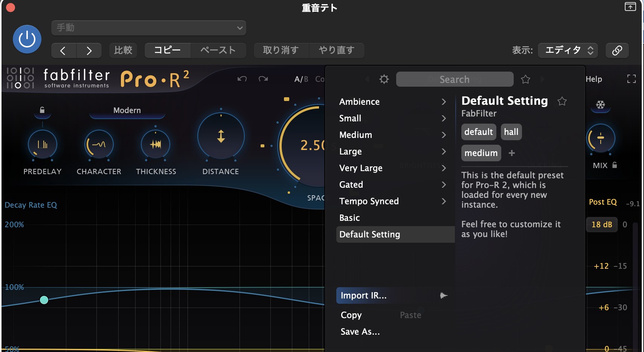Favorite the Default Setting preset star
Viewport: 644px width, 352px height.
point(562,101)
